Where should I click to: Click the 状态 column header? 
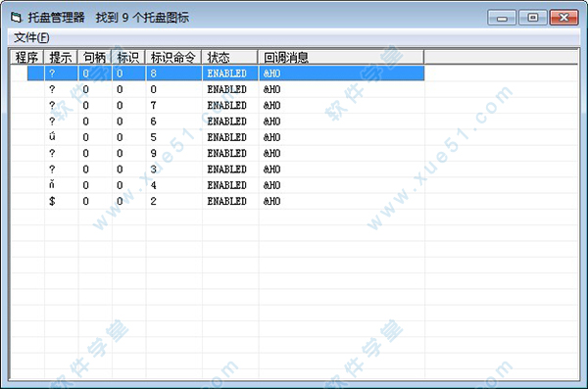229,58
